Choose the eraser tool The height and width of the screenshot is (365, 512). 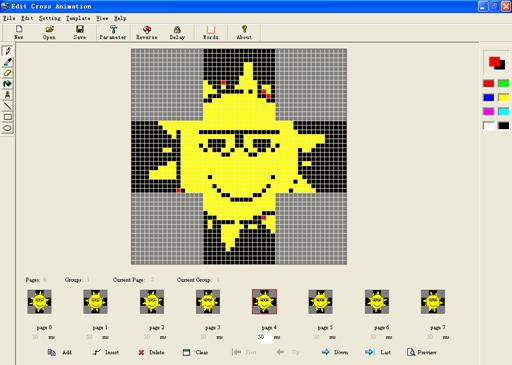point(7,73)
